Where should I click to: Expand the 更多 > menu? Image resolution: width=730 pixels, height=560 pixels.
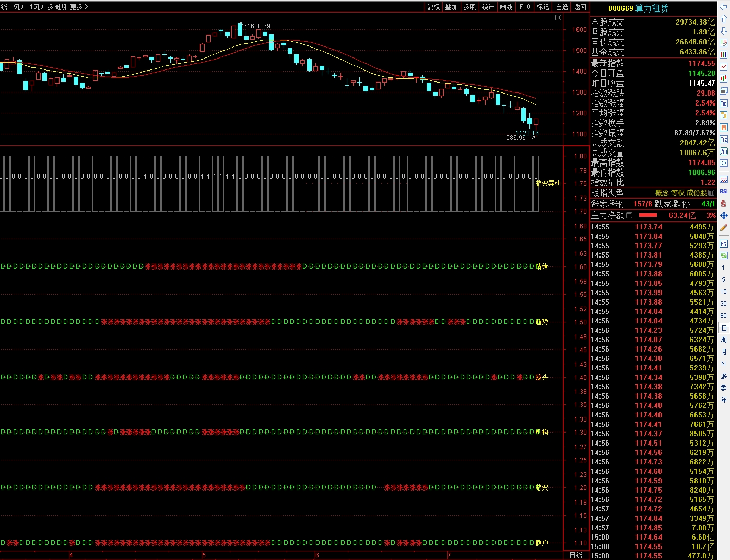tap(79, 7)
